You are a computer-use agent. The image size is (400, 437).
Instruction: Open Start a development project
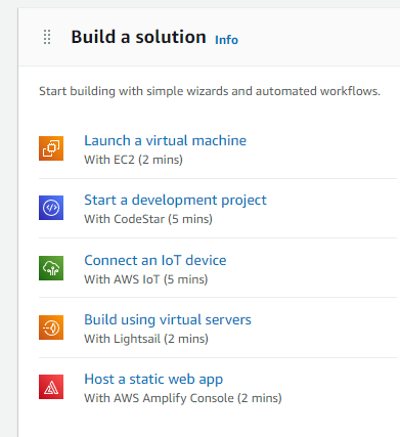point(175,200)
